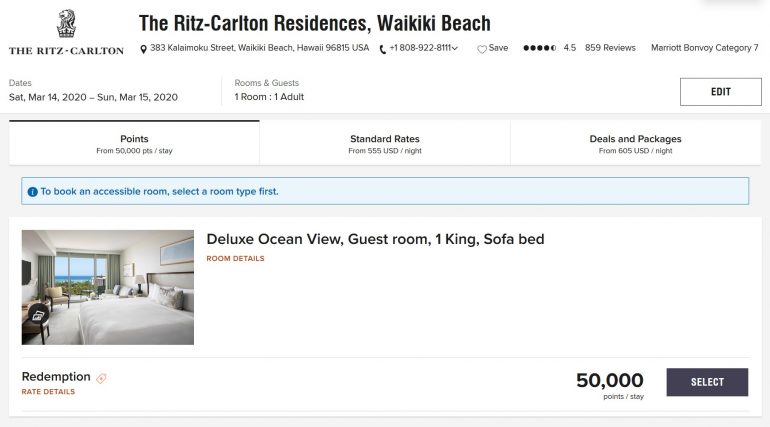Click the phone icon beside the number
This screenshot has height=427, width=770.
click(383, 48)
